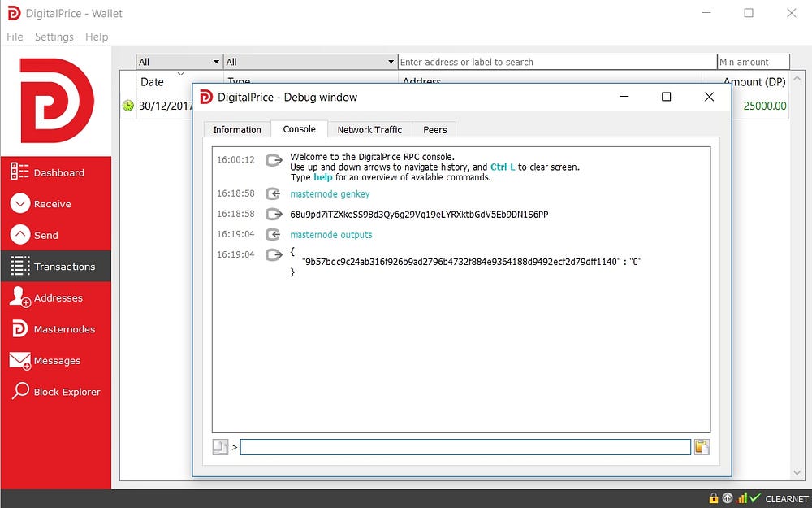
Task: Click the large DigitalPrice logo
Action: [x=56, y=101]
